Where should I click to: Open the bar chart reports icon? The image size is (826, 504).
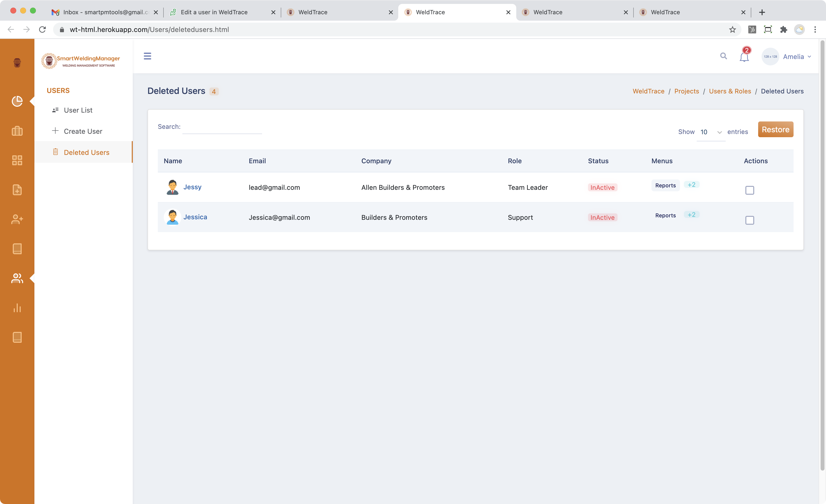(x=17, y=308)
